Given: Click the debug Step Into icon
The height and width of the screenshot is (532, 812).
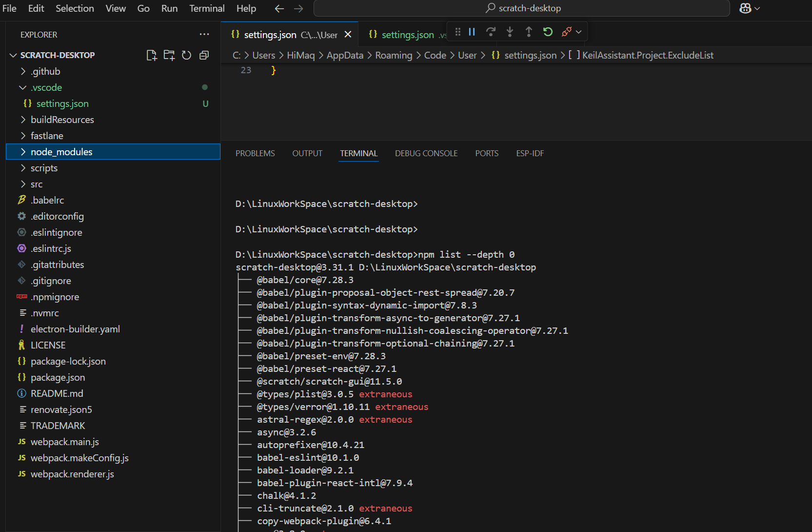Looking at the screenshot, I should click(x=510, y=32).
